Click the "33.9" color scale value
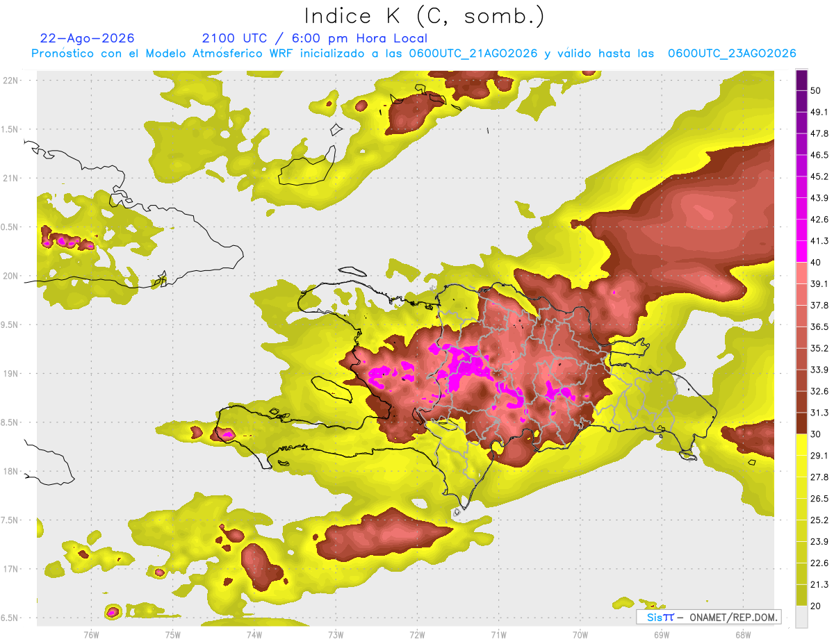This screenshot has height=644, width=834. (x=819, y=369)
